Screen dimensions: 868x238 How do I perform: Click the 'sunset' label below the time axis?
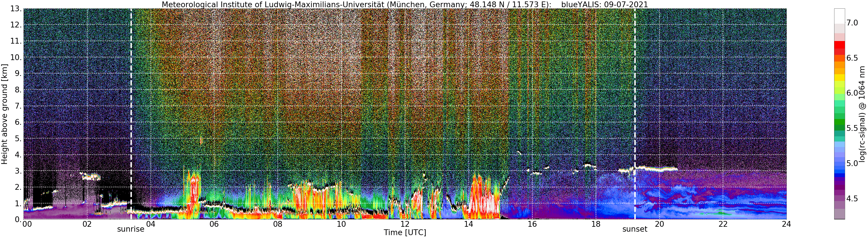click(x=635, y=229)
